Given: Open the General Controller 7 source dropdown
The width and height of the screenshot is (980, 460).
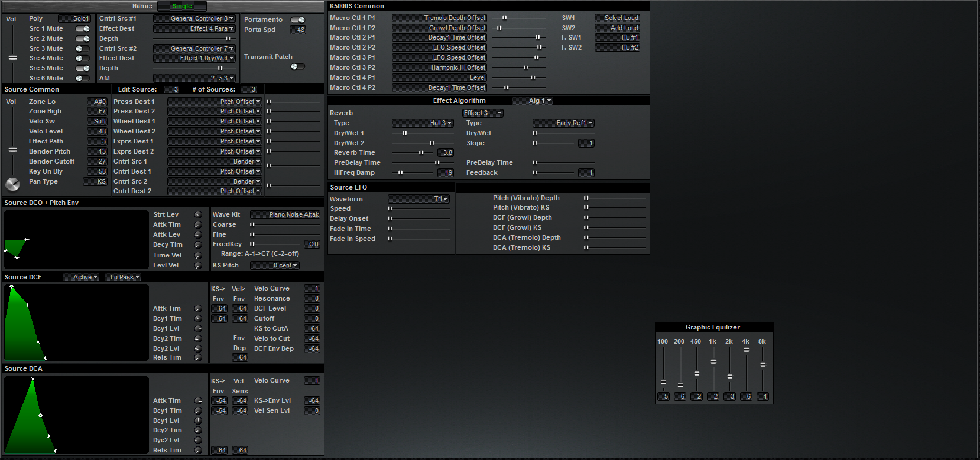Looking at the screenshot, I should (194, 49).
